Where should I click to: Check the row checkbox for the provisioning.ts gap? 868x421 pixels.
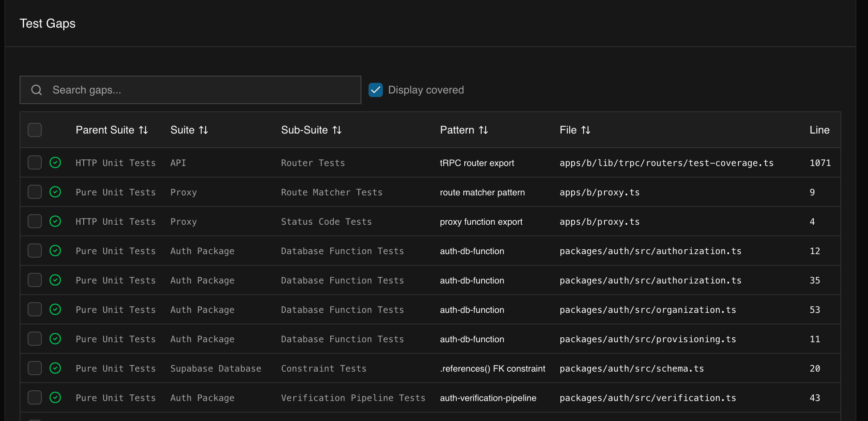(34, 339)
